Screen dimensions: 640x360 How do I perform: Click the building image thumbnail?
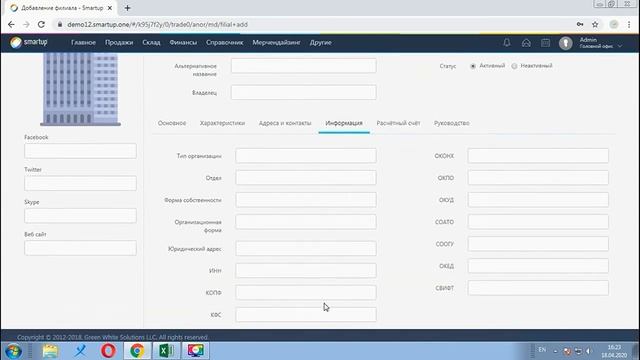(80, 89)
